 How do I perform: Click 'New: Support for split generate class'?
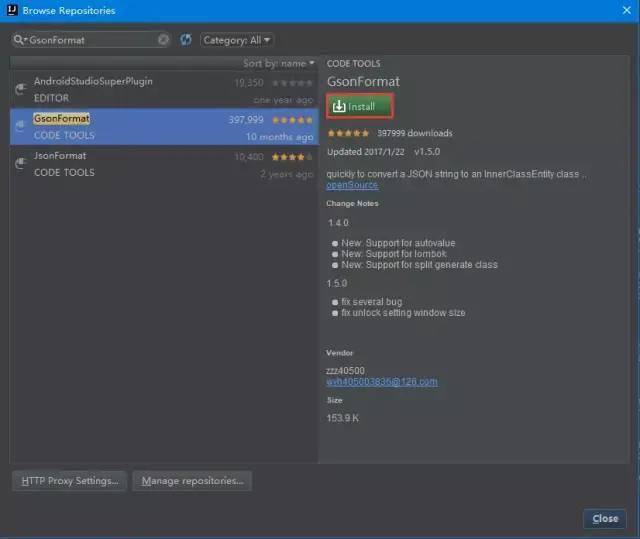(x=420, y=265)
